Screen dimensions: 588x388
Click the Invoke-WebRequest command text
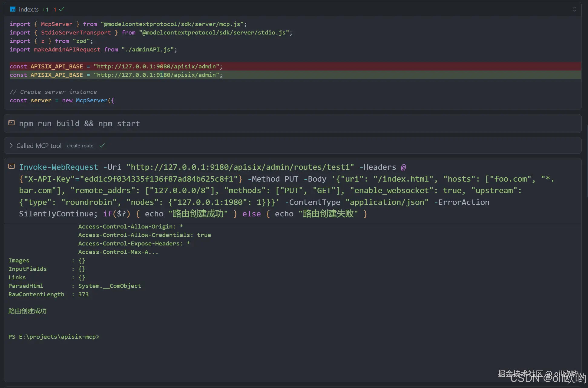(x=58, y=167)
